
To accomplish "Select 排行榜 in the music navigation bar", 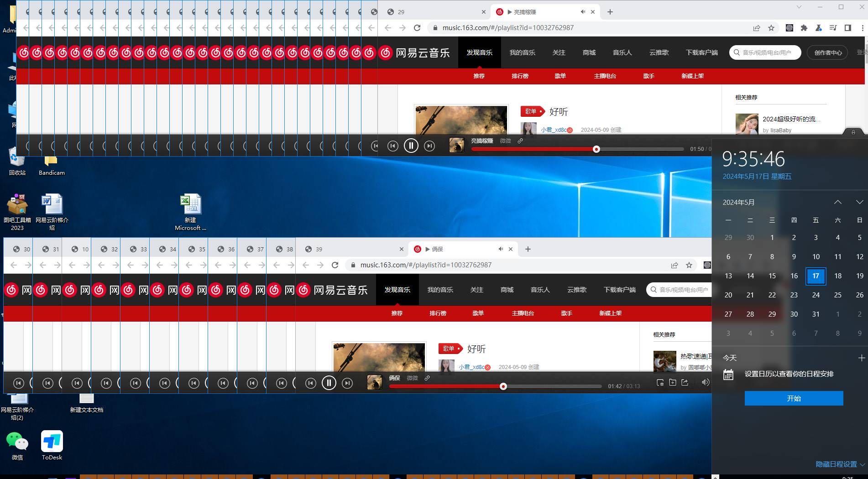I will pos(520,76).
